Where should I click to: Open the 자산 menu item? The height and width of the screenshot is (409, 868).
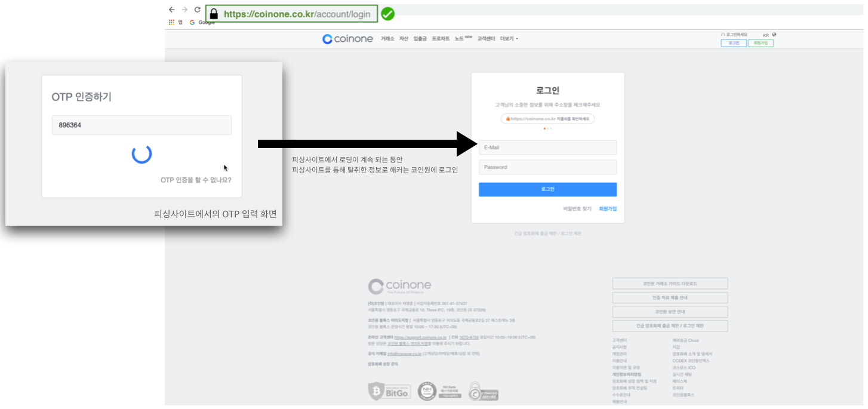coord(404,39)
